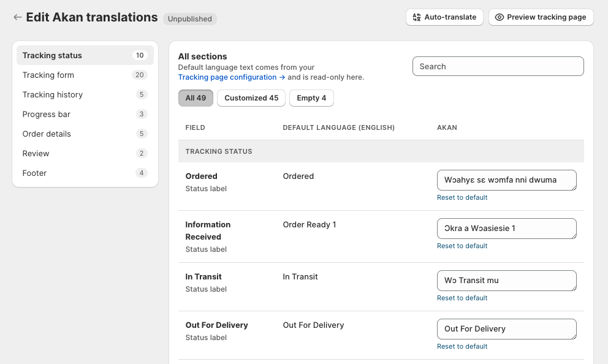Click the Tracking form count badge 20
608x364 pixels.
pyautogui.click(x=140, y=75)
